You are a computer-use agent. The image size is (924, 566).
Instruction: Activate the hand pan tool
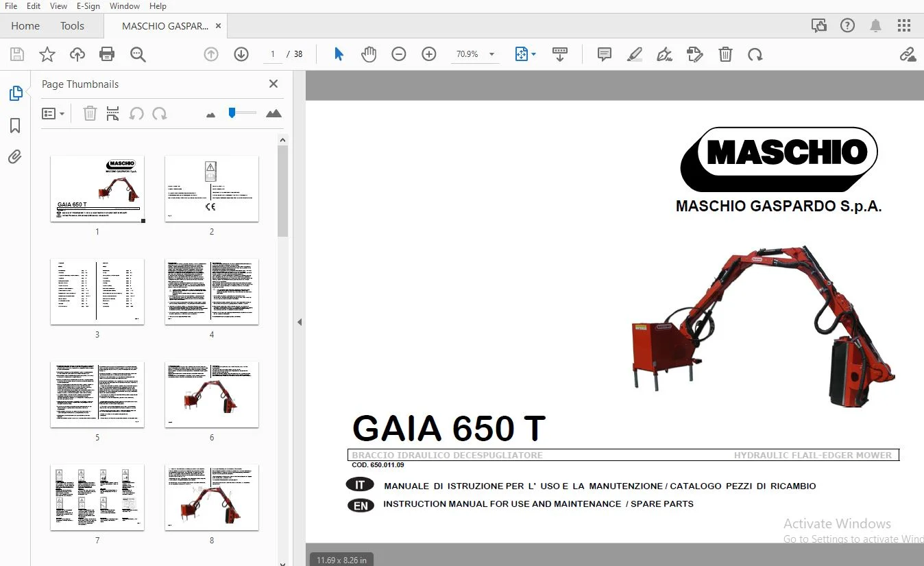tap(369, 54)
